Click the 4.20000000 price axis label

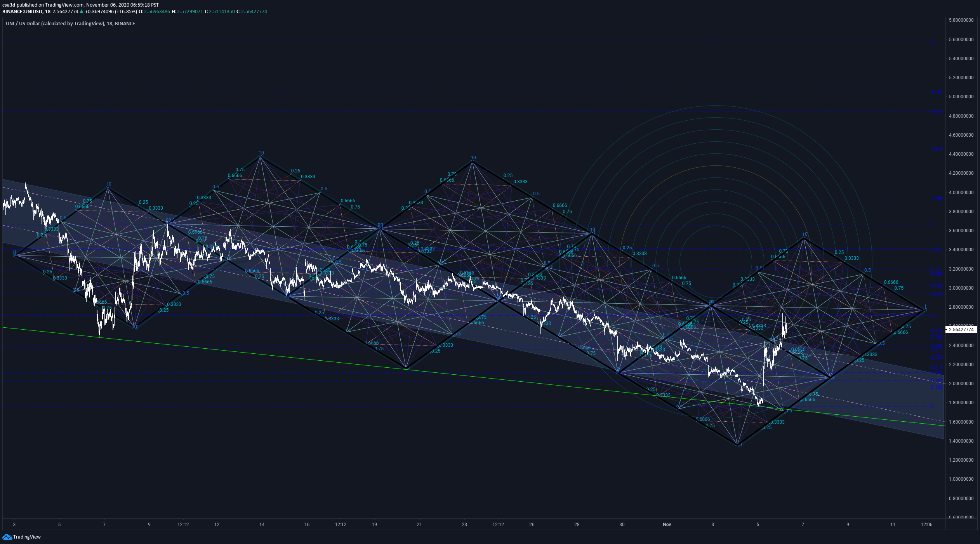point(961,173)
